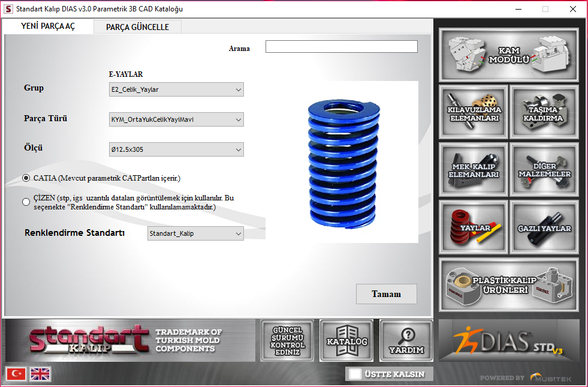Open MEK. KALIP ELEMANLARI category
Screen dimensions: 588x387
[474, 169]
